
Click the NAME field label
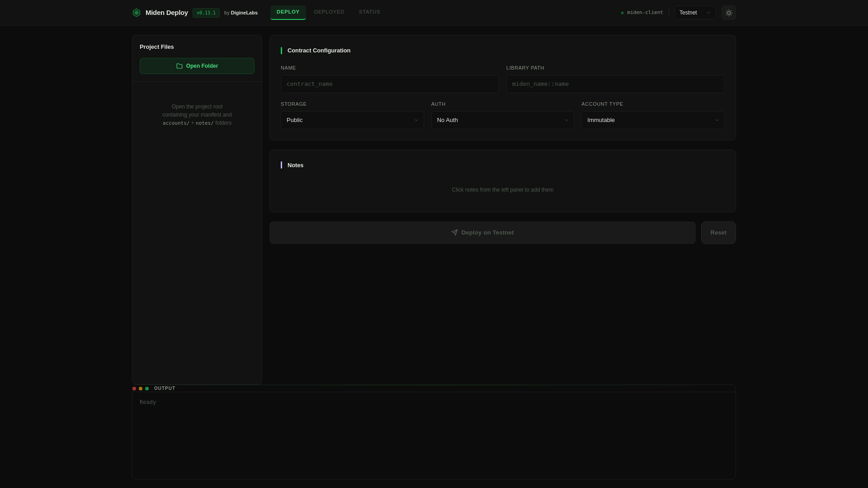click(x=288, y=68)
